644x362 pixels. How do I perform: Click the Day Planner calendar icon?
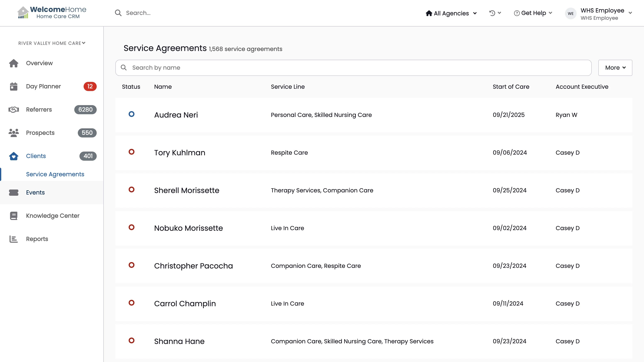(13, 86)
